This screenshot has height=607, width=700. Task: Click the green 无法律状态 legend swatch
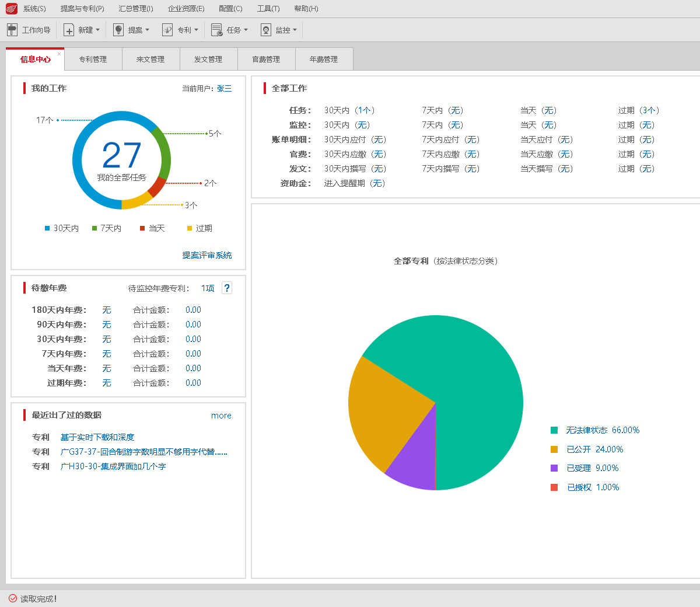[554, 430]
